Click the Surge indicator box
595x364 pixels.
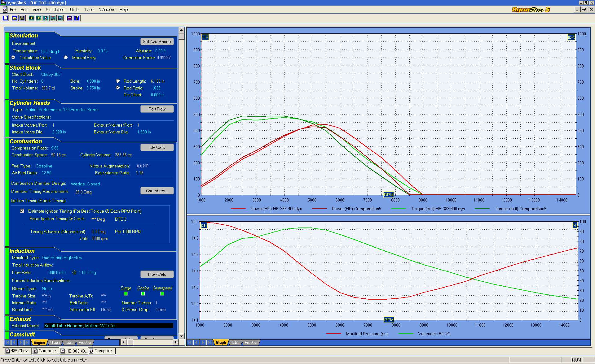[x=126, y=294]
